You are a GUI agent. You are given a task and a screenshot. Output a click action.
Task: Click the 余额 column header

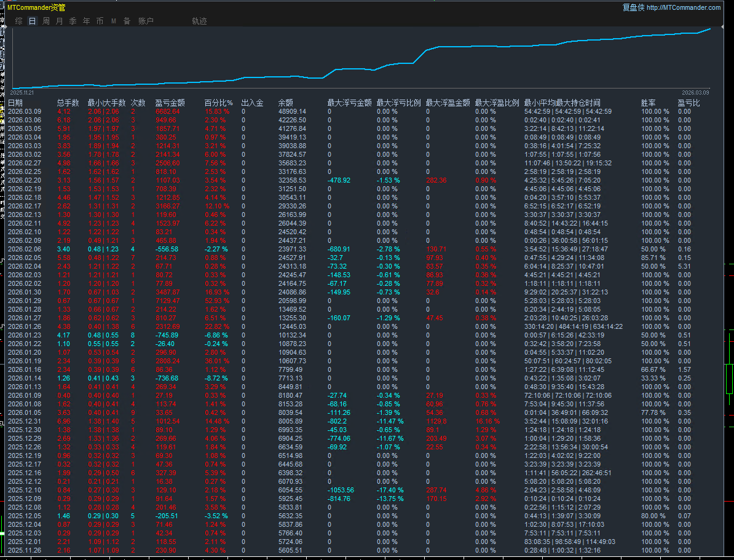286,103
